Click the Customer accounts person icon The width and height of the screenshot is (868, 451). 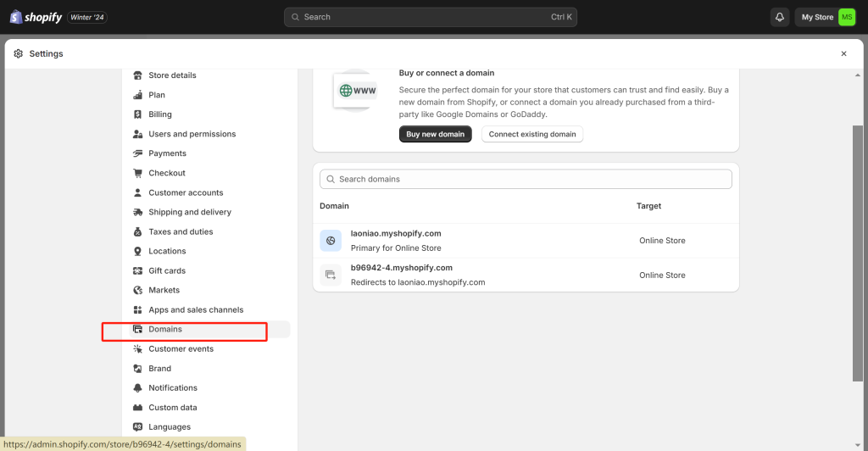[138, 192]
